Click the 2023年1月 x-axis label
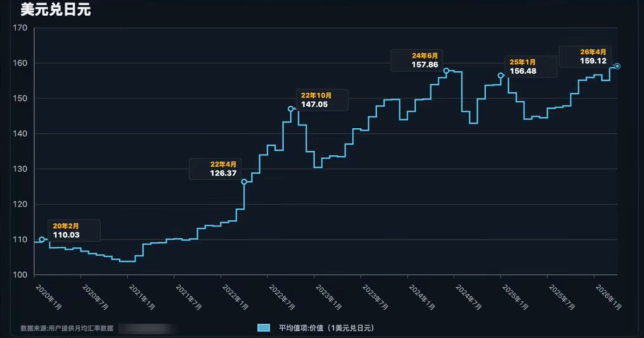 click(329, 297)
